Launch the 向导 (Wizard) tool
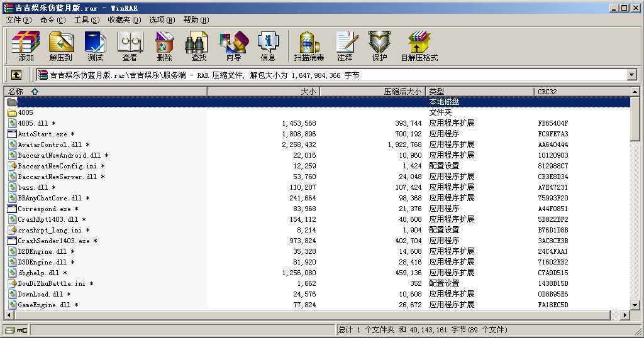The image size is (644, 338). point(233,46)
